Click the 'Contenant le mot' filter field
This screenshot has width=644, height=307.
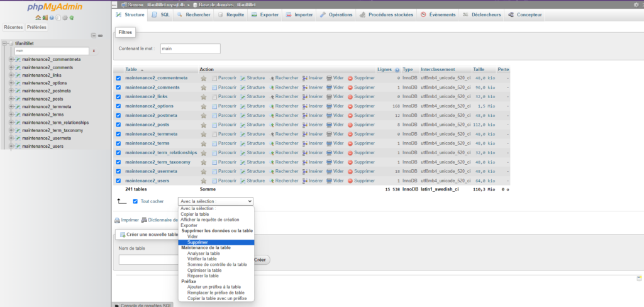click(189, 48)
